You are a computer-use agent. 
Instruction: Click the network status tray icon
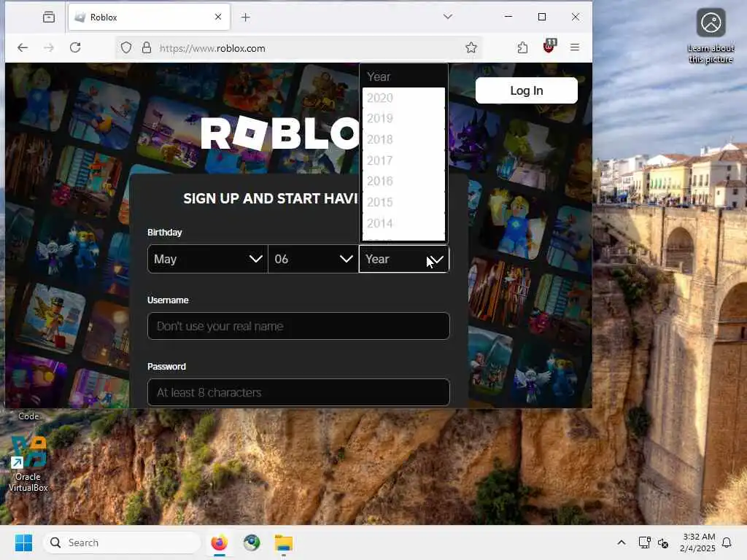[645, 542]
